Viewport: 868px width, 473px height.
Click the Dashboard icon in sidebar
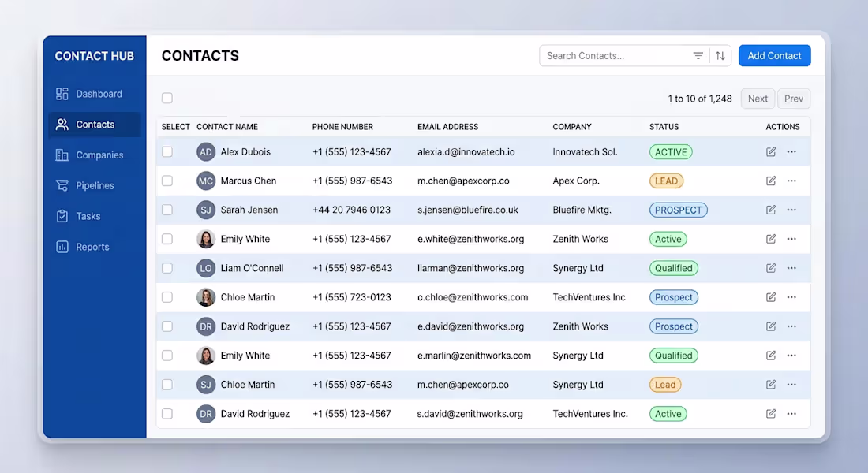coord(62,94)
